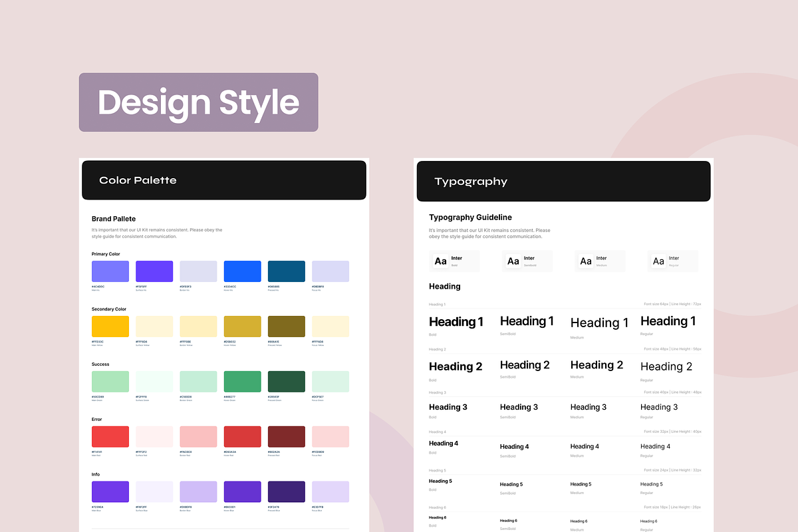This screenshot has height=532, width=798.
Task: Click the Heading 1 Bold sample
Action: 456,322
